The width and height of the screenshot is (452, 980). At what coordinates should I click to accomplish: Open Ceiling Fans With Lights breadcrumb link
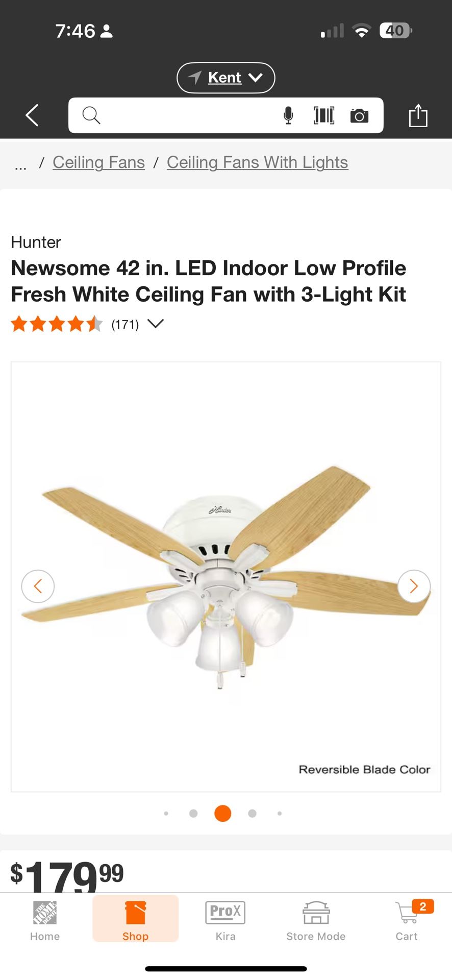click(258, 162)
